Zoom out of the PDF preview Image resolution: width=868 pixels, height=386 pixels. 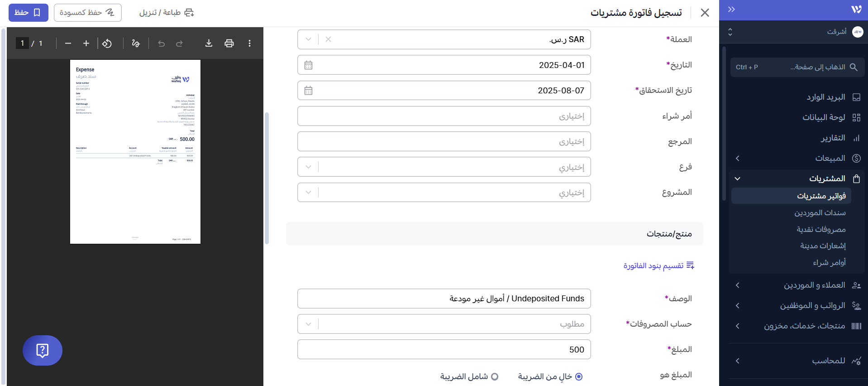(68, 43)
